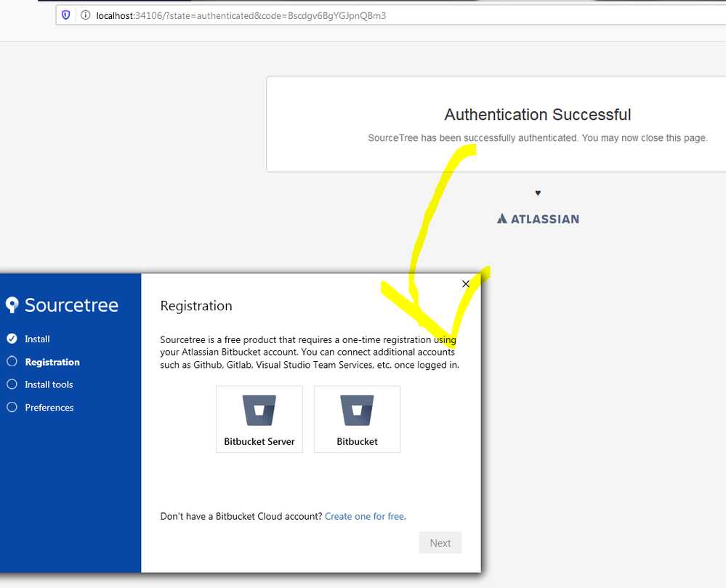Go to the Install step

click(37, 339)
